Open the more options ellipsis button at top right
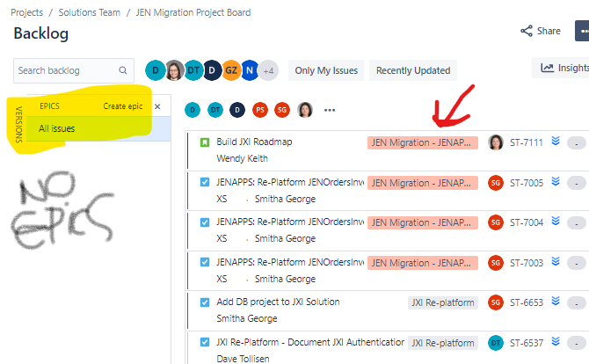Viewport: 589px width, 364px height. pos(583,31)
